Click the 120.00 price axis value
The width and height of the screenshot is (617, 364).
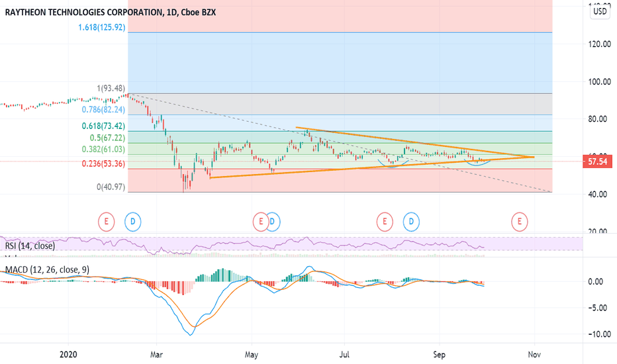pos(600,44)
